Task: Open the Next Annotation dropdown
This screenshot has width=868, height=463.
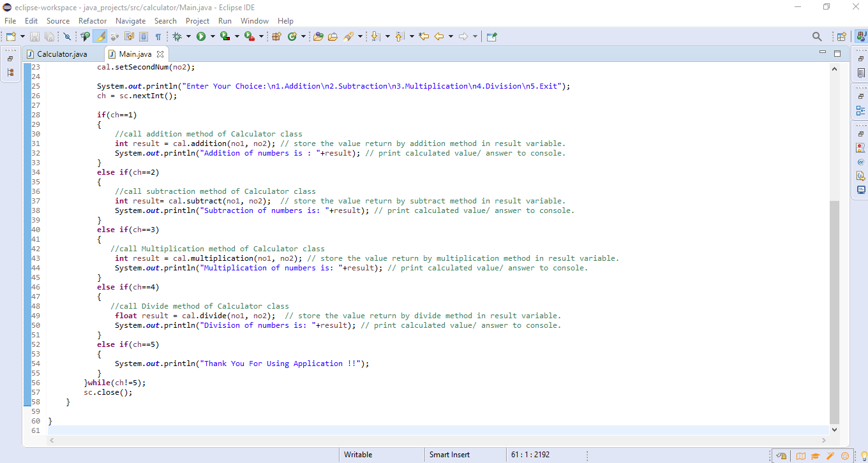Action: tap(387, 36)
